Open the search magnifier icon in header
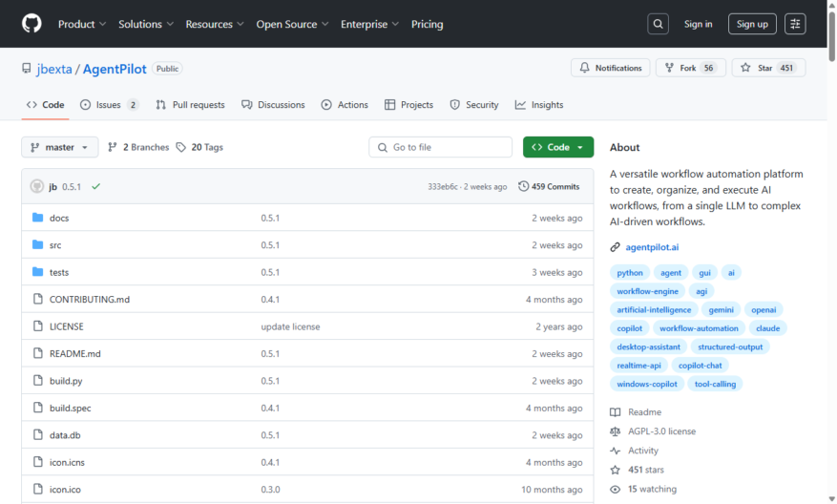The width and height of the screenshot is (837, 504). point(658,24)
